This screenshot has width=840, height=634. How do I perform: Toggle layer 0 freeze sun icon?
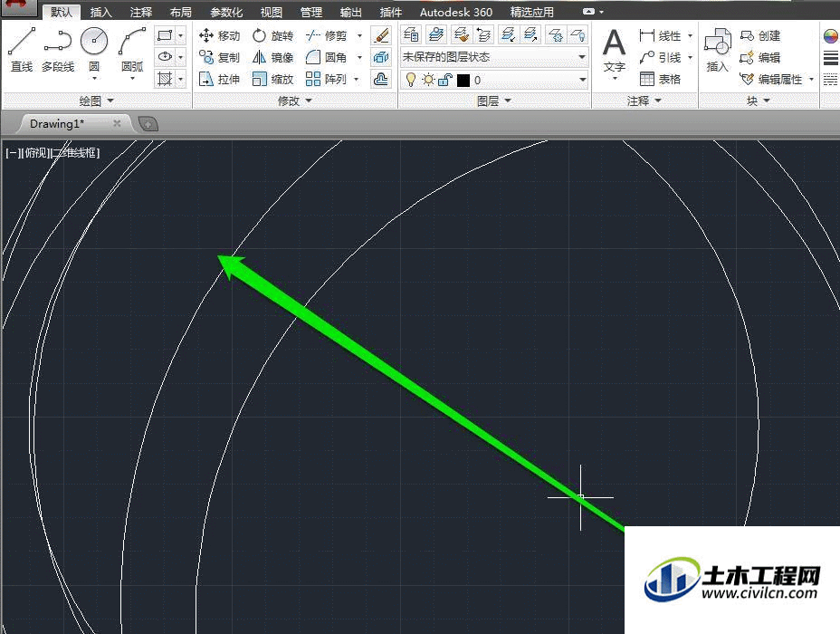click(428, 80)
